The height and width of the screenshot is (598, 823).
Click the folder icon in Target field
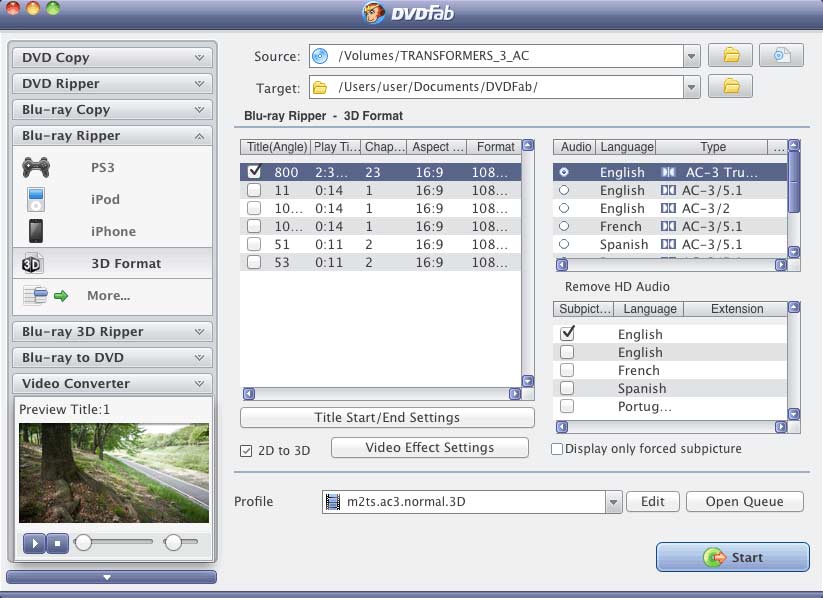tap(320, 88)
